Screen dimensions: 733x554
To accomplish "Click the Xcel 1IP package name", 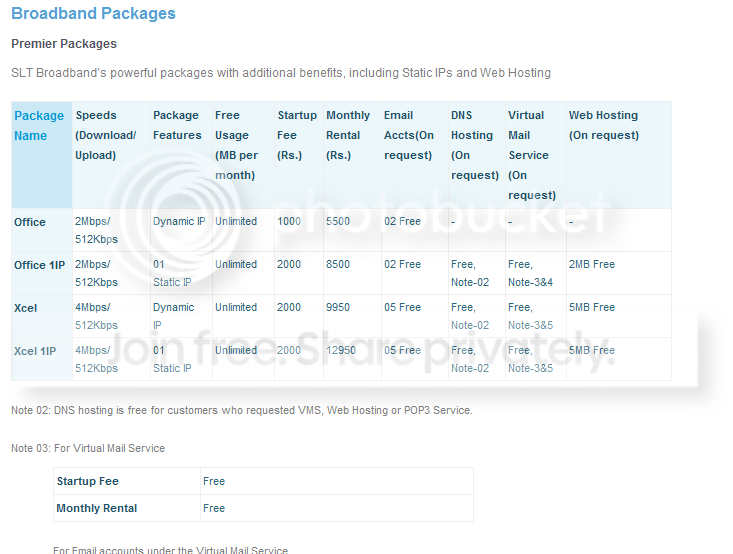I will coord(35,351).
